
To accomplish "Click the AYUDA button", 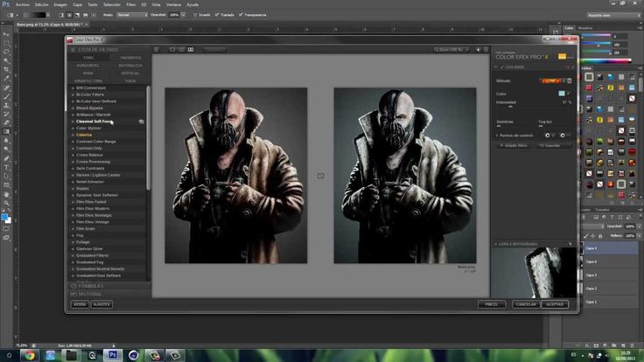I will (x=80, y=304).
